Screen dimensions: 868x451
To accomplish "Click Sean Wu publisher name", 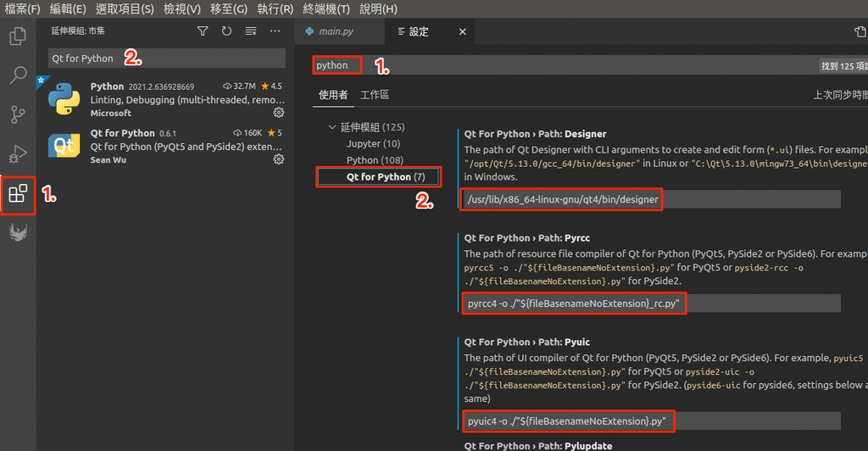I will pos(108,160).
